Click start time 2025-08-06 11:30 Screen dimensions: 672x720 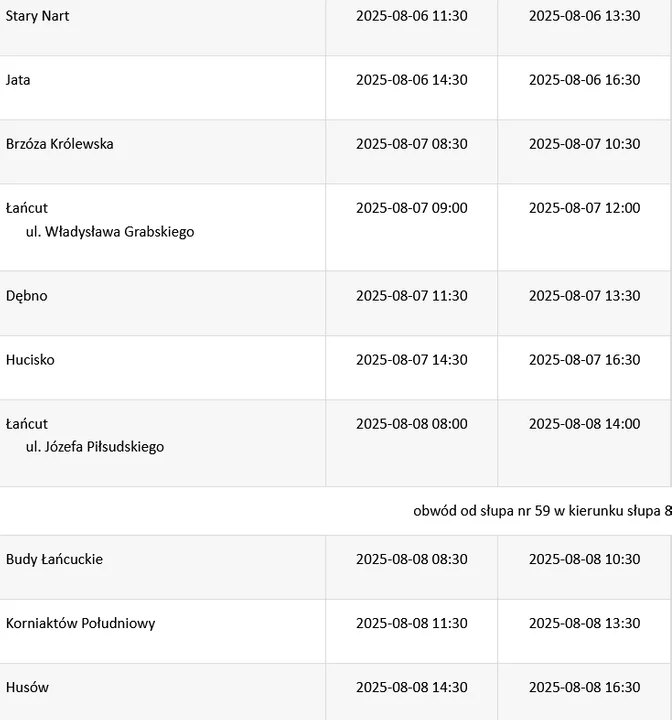coord(412,16)
